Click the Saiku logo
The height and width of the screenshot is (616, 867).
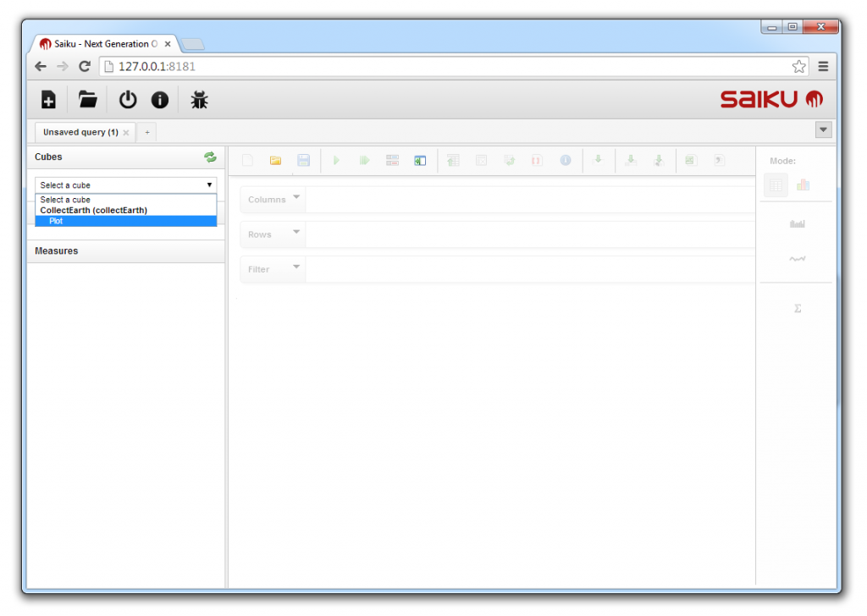coord(772,100)
